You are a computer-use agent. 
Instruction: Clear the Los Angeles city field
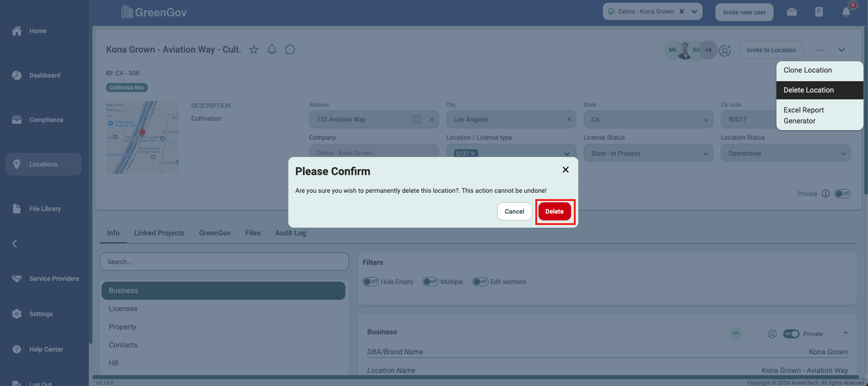tap(569, 119)
